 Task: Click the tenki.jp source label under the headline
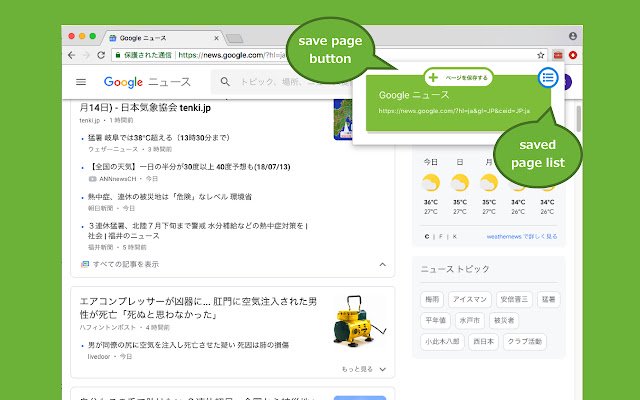[89, 120]
